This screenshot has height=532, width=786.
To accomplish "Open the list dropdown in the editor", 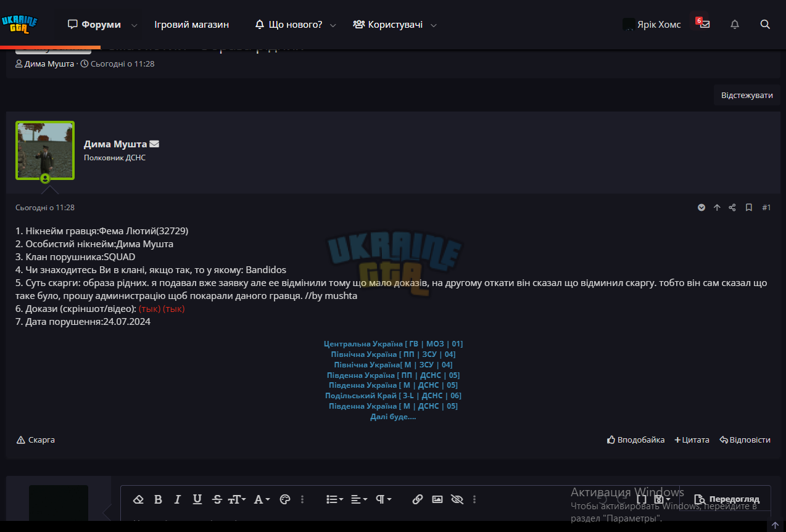I will coord(335,499).
